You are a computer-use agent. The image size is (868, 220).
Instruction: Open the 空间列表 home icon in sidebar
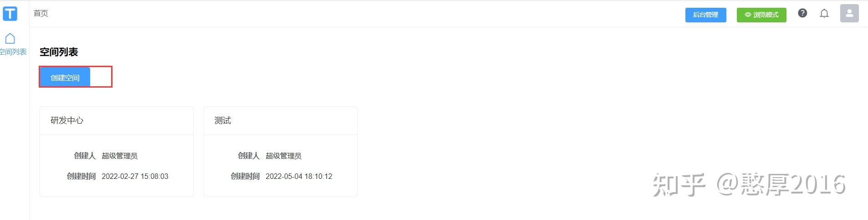[10, 38]
